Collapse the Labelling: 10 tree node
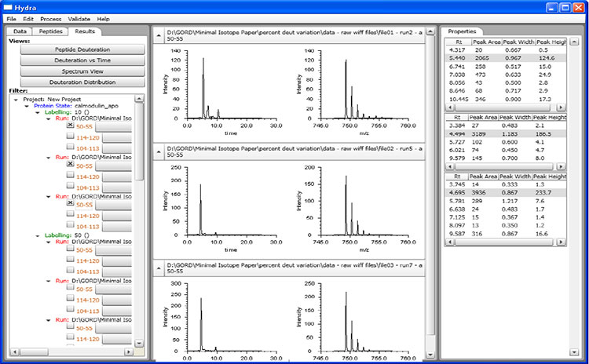The height and width of the screenshot is (364, 589). tap(38, 112)
